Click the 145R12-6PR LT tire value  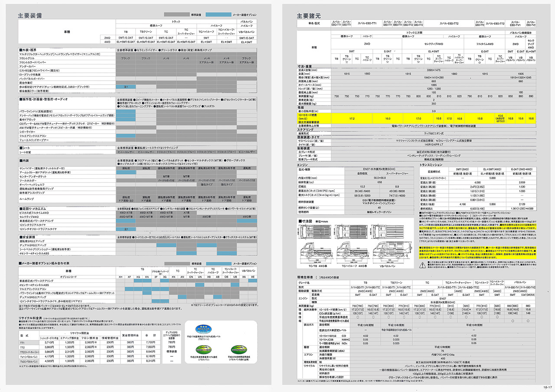click(433, 144)
